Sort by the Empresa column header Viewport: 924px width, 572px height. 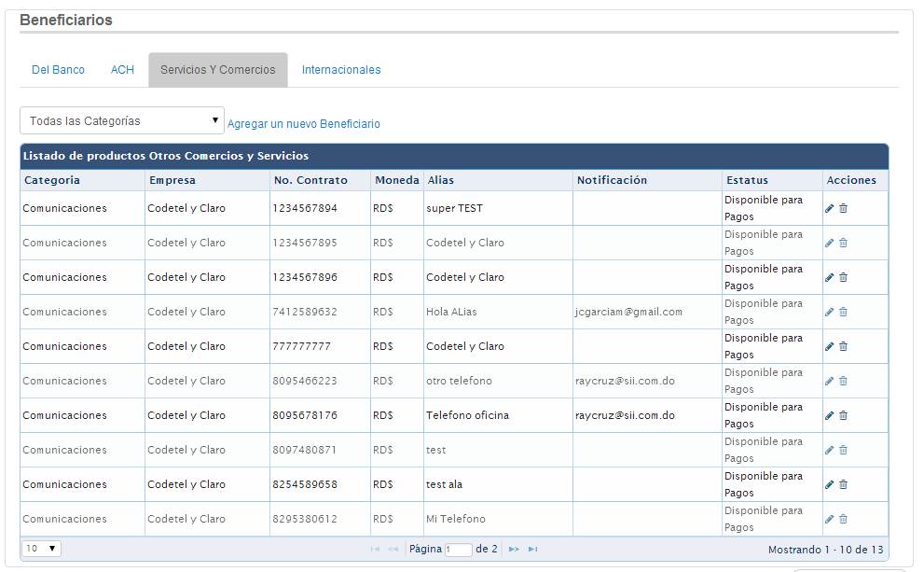[172, 180]
